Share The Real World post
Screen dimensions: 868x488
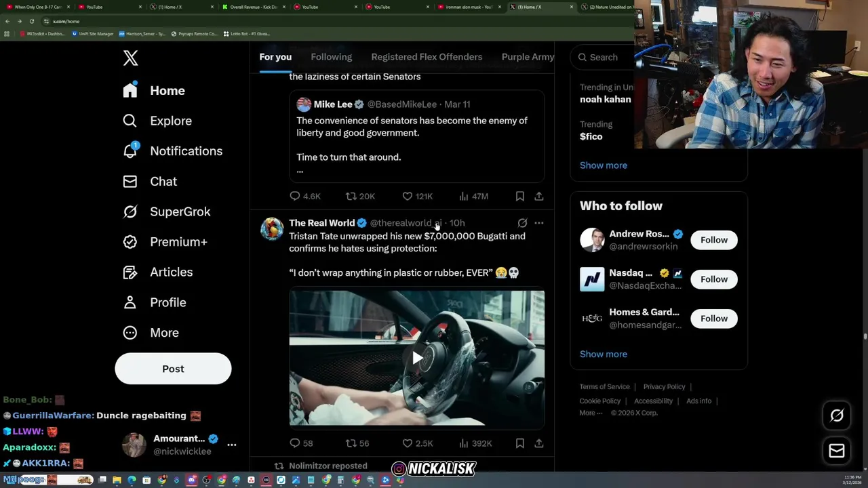[x=539, y=443]
